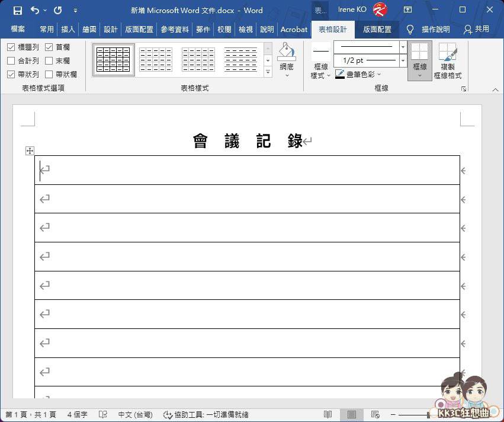The image size is (504, 422).
Task: Open the 檔案 File menu
Action: tap(18, 29)
